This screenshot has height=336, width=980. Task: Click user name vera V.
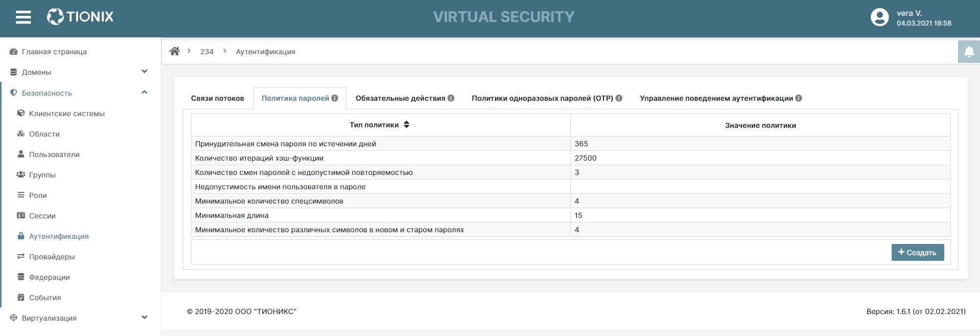[909, 13]
